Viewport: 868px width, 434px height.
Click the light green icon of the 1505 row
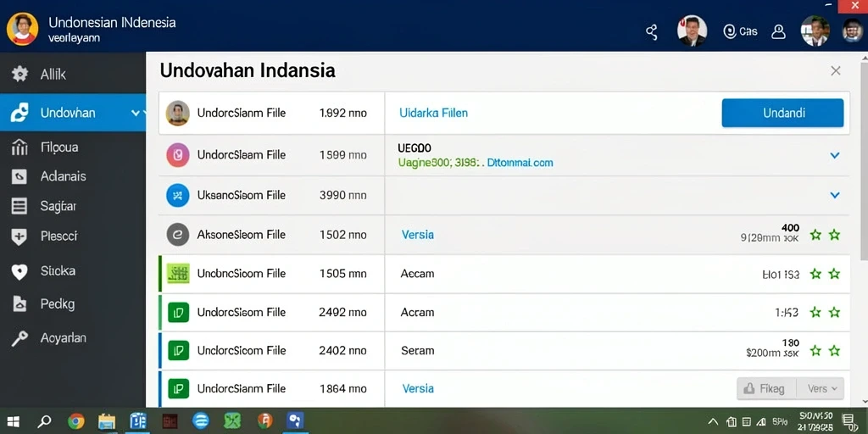(178, 274)
